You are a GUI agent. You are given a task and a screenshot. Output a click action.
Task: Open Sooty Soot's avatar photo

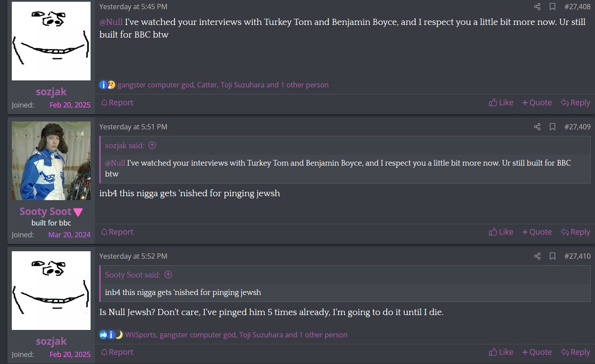[x=51, y=161]
